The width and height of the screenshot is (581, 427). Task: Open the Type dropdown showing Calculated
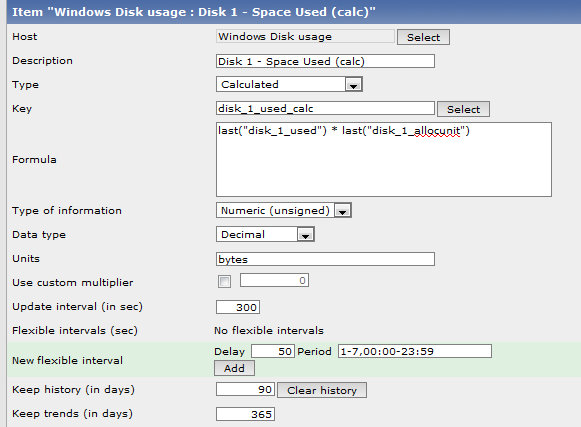click(289, 84)
